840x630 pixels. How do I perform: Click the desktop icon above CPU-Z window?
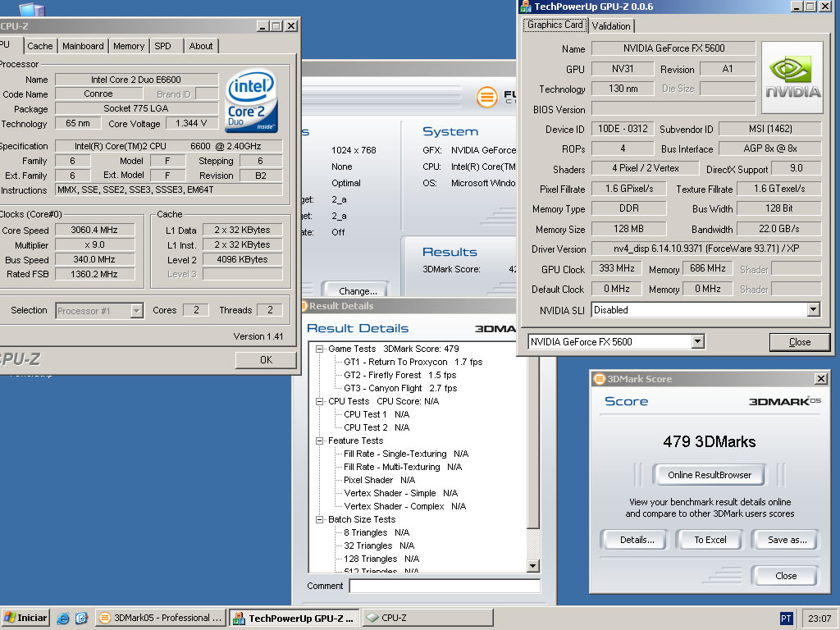click(x=32, y=8)
